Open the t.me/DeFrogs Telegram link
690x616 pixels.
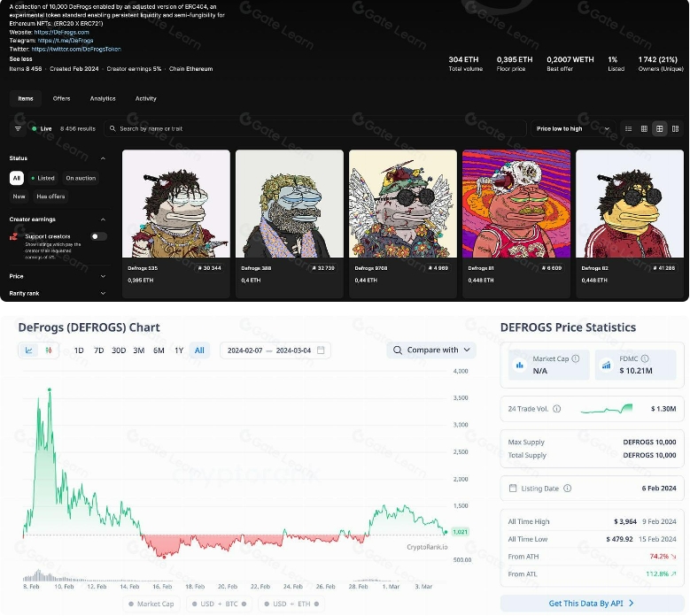66,41
